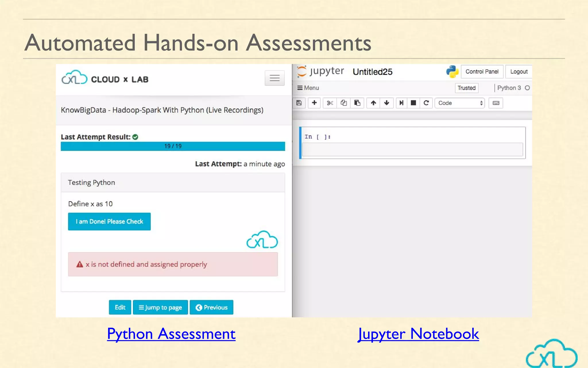Viewport: 588px width, 368px height.
Task: Go to the Previous page
Action: [211, 307]
